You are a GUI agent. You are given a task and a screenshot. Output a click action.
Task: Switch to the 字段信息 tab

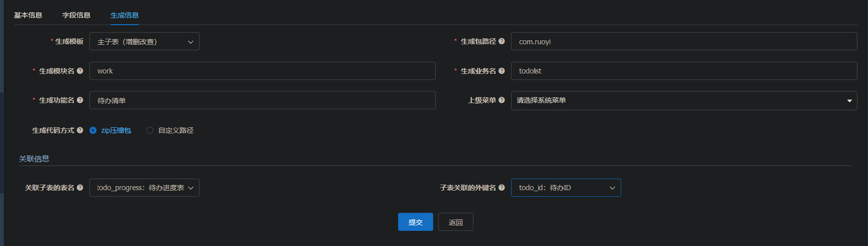76,15
